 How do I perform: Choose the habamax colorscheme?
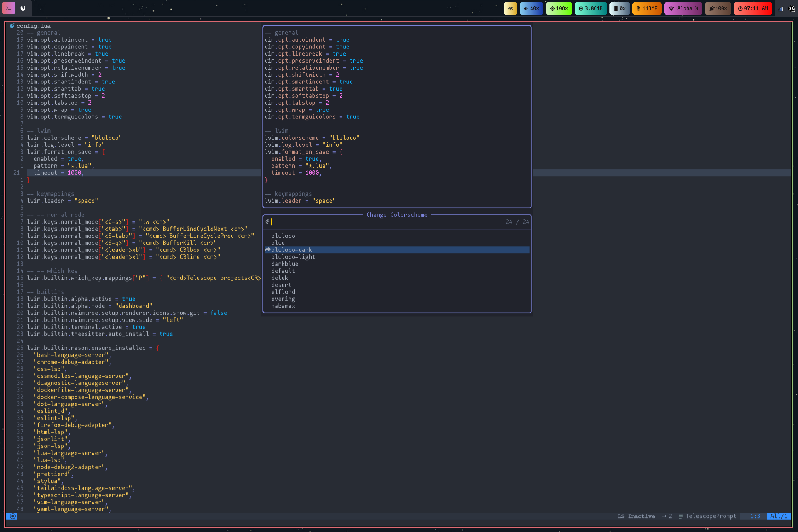pos(283,306)
